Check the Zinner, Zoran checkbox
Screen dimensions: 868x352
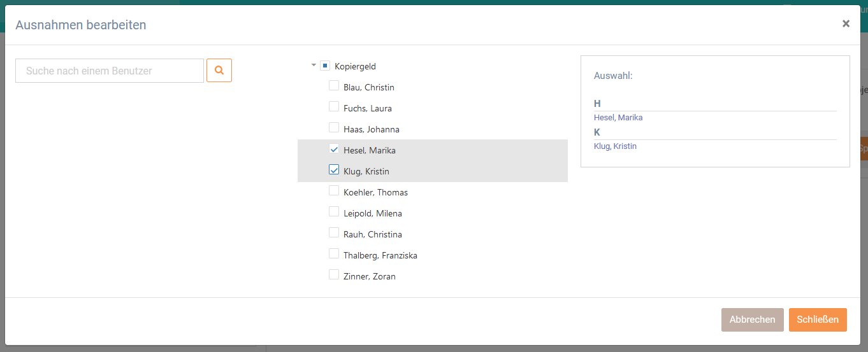334,275
